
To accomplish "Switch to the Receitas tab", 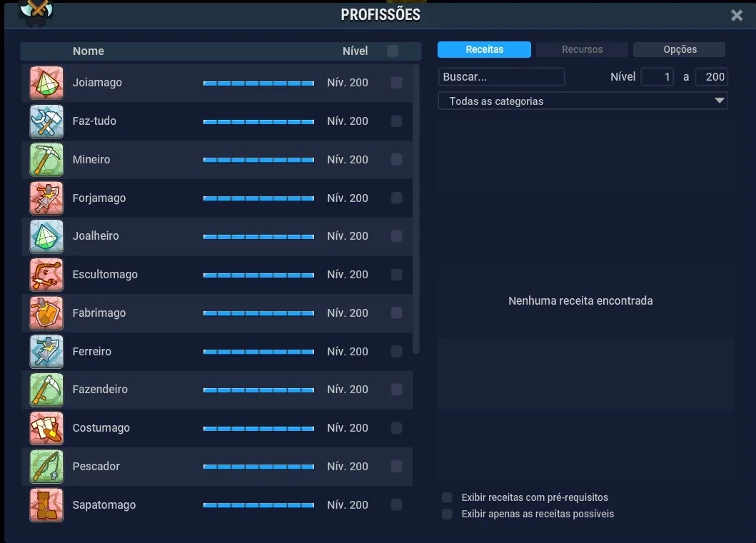I will [484, 50].
